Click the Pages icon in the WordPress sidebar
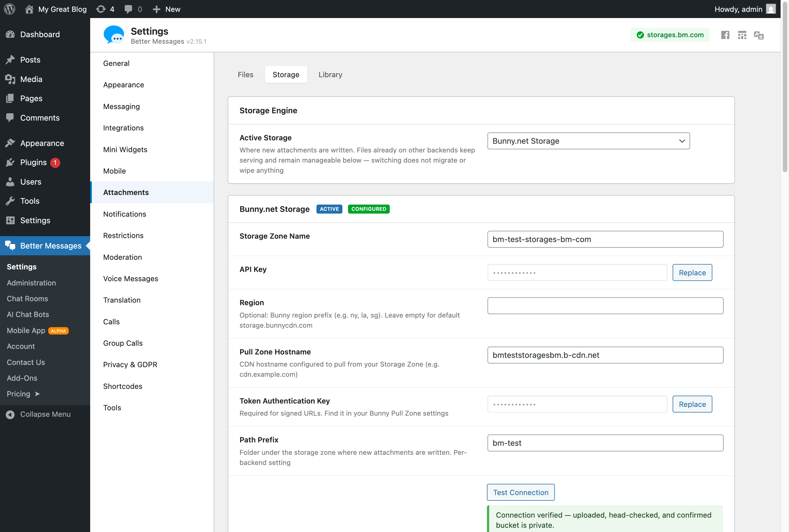Screen dimensions: 789x532 click(x=10, y=98)
